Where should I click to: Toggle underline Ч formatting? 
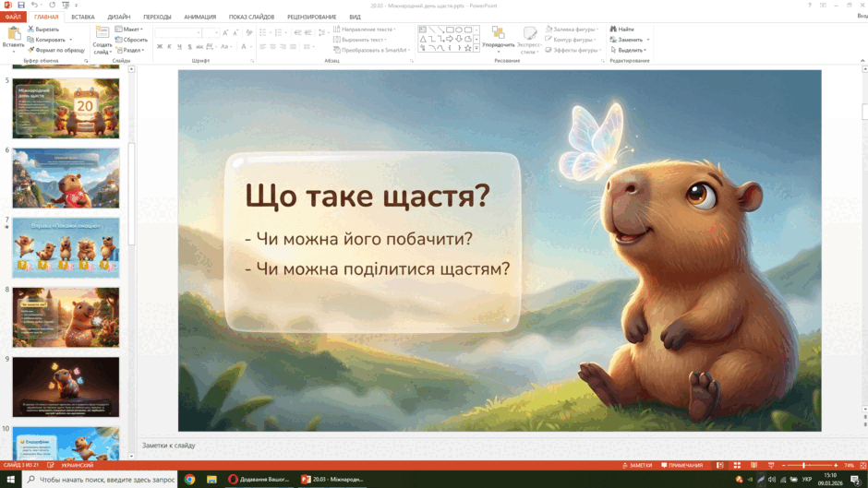tap(179, 47)
